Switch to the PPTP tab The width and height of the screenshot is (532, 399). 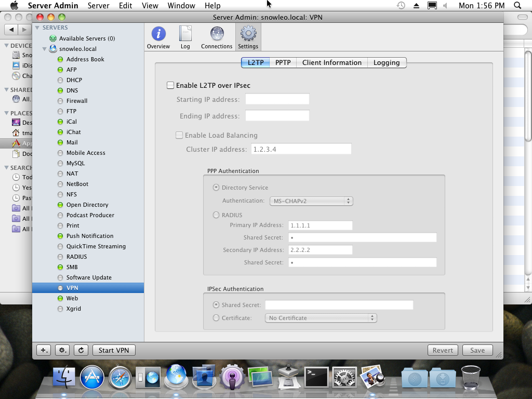(x=283, y=62)
